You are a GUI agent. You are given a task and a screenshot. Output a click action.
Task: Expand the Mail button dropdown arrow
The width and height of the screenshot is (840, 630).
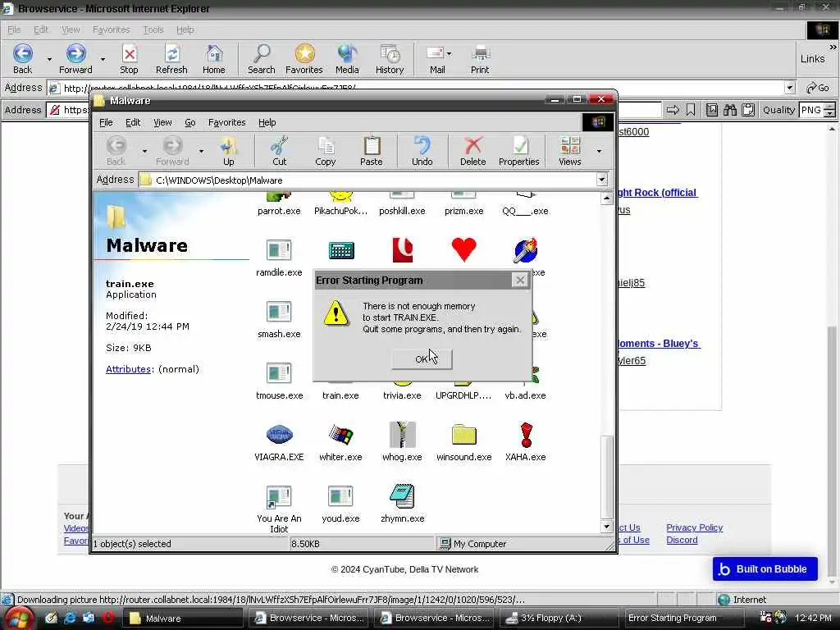[449, 53]
